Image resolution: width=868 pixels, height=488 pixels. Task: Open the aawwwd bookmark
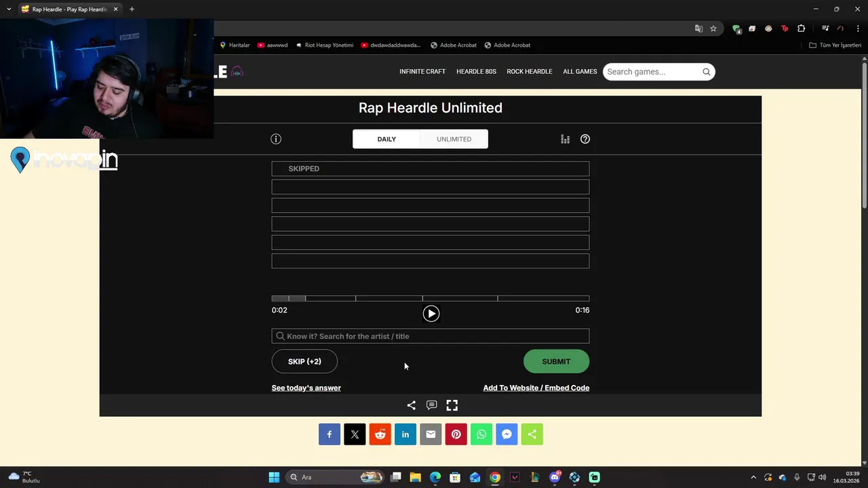point(272,45)
